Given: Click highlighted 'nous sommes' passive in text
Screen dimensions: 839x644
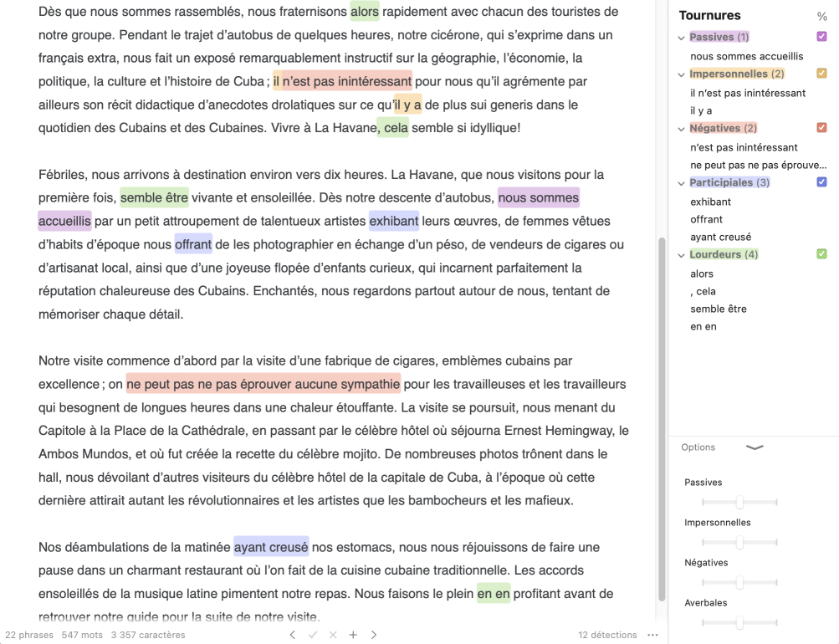Looking at the screenshot, I should (538, 198).
